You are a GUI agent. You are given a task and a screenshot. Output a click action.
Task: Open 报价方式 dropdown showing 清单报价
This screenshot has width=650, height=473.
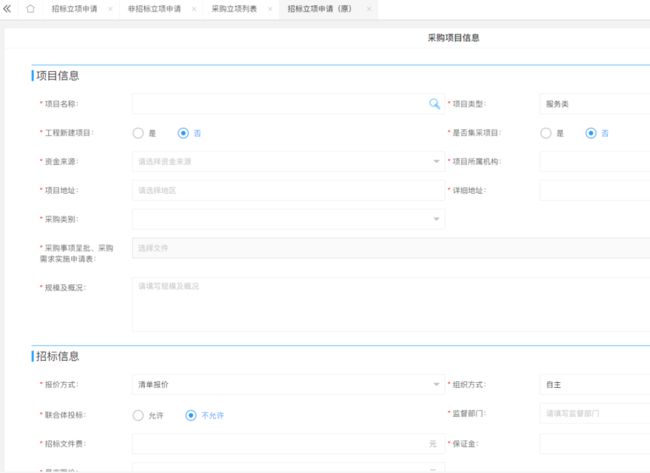[x=288, y=384]
